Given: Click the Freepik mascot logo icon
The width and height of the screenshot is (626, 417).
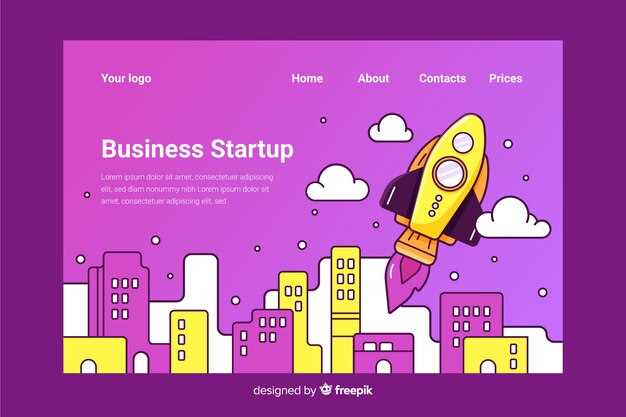Looking at the screenshot, I should 326,389.
